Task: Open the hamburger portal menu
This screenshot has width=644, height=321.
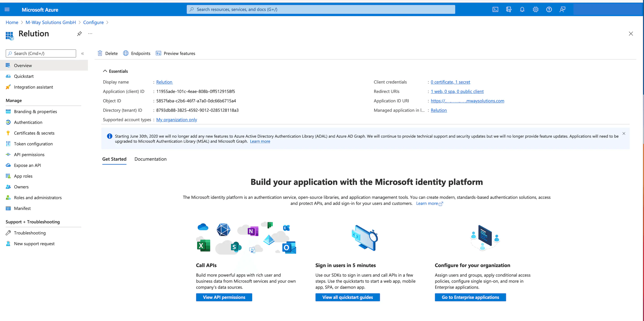Action: tap(7, 9)
